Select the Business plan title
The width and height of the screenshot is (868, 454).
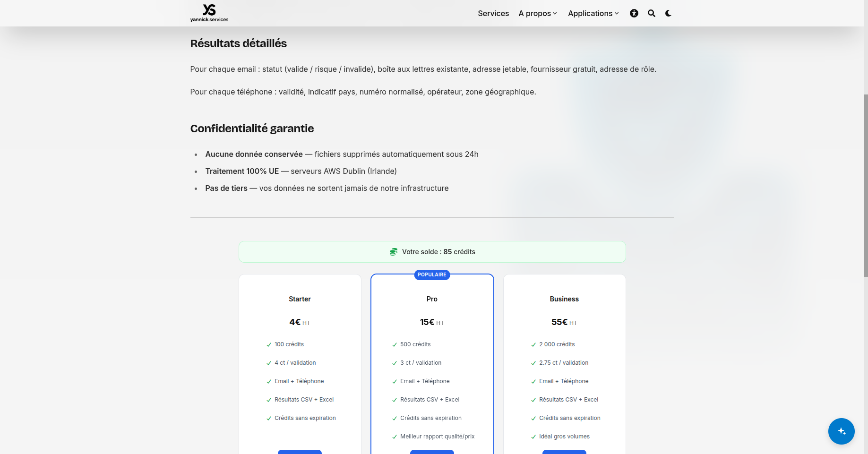(x=564, y=299)
